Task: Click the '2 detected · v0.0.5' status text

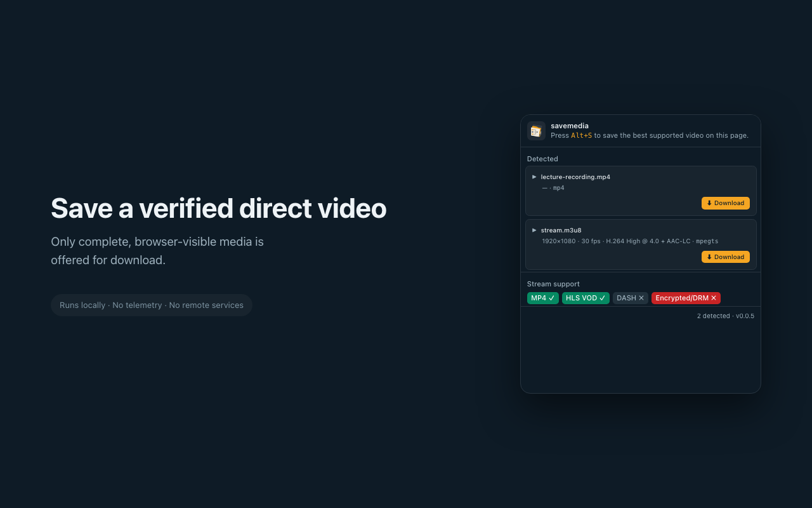Action: (x=726, y=316)
